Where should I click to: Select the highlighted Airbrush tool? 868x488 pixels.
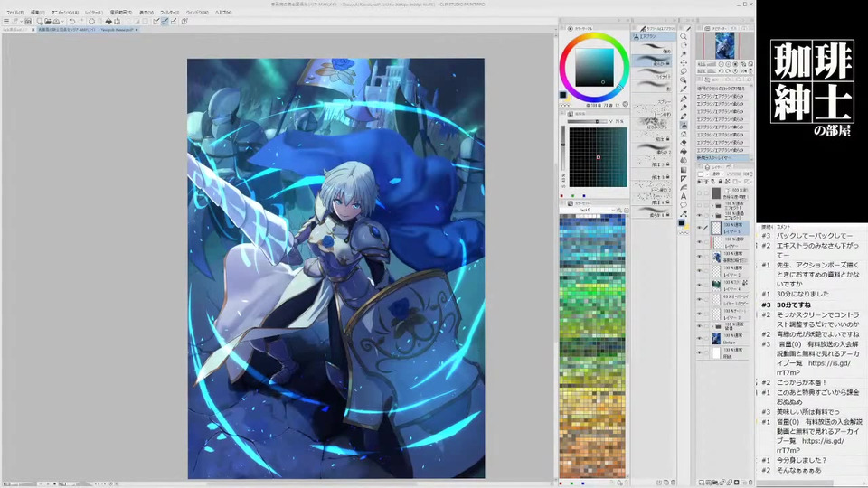(684, 125)
